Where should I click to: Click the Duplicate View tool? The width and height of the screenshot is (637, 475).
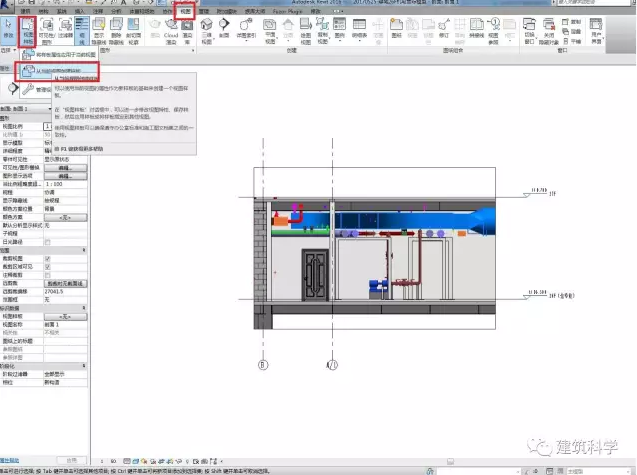(323, 31)
